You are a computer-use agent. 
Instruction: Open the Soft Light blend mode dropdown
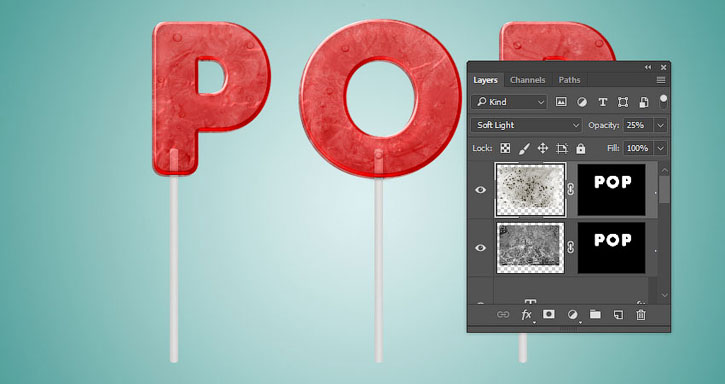527,125
